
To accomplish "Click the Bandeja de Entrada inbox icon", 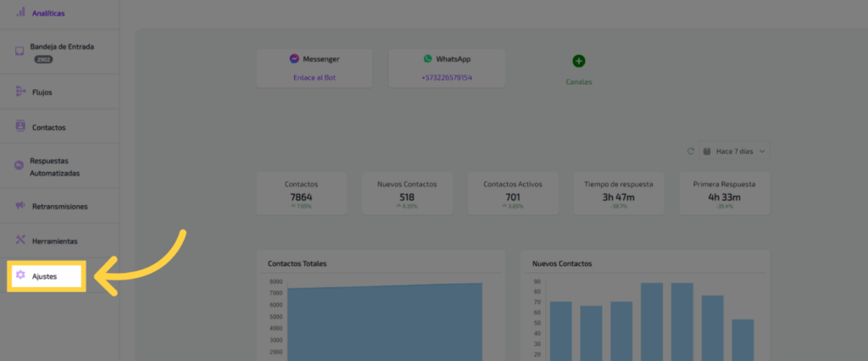I will point(19,51).
